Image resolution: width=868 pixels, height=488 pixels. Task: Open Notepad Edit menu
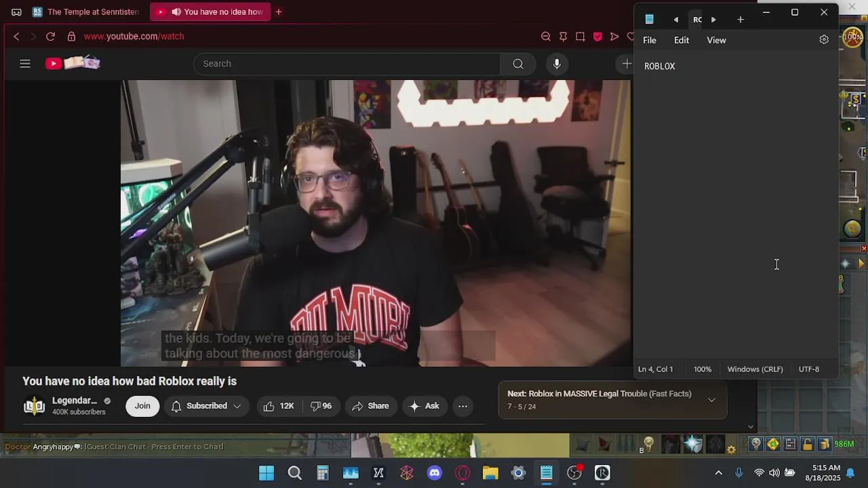click(x=682, y=41)
